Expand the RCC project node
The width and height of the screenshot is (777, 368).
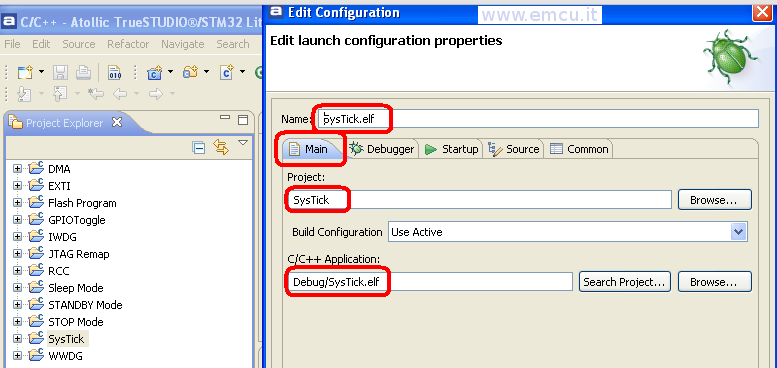pyautogui.click(x=18, y=271)
